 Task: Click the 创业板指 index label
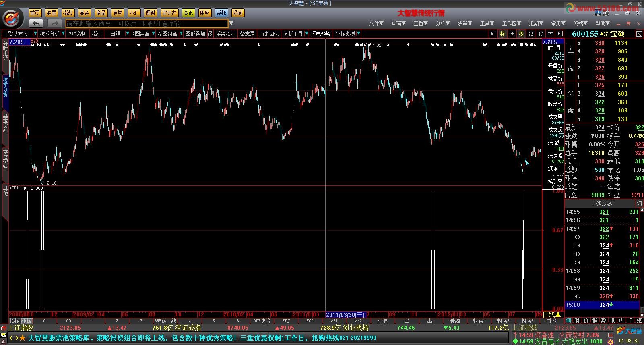(355, 328)
